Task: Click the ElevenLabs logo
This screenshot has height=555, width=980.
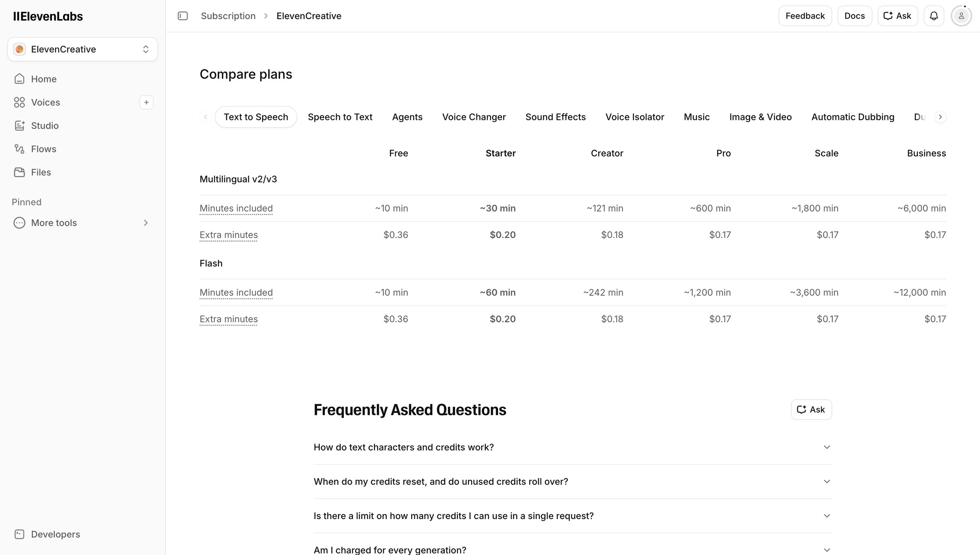Action: [48, 16]
